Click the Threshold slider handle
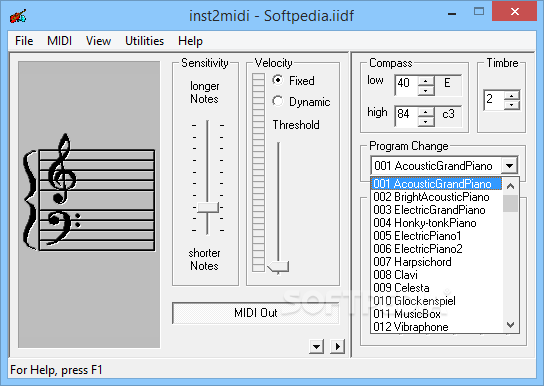This screenshot has height=386, width=544. pos(278,267)
